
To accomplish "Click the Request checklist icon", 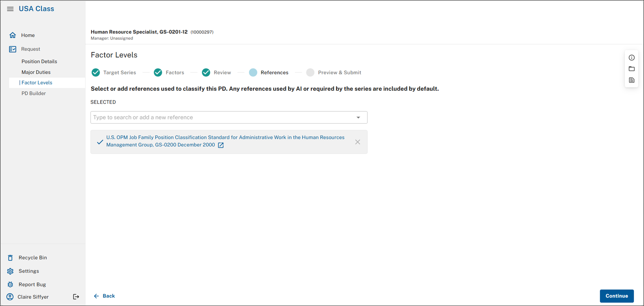I will pos(13,49).
